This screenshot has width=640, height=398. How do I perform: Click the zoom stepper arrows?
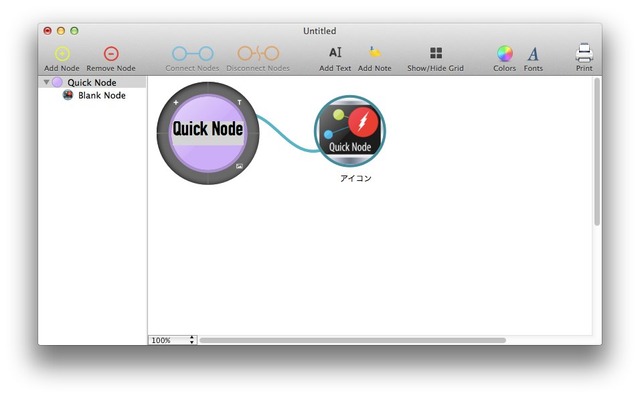point(192,340)
